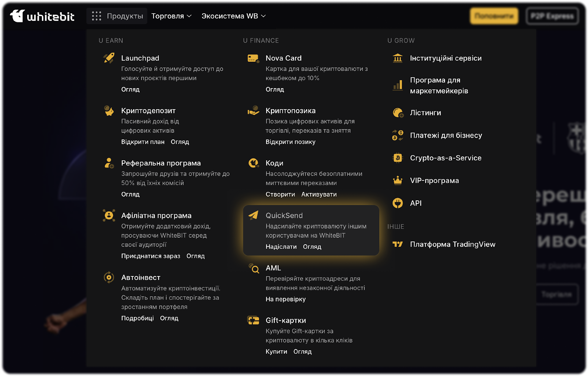
Task: Click the VIP-програма crown icon
Action: [398, 180]
